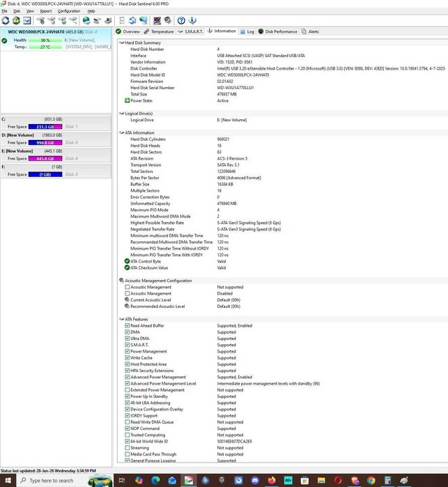Toggle Read Ahead Buffer checkbox
Screen dimensions: 448x487
pos(127,325)
